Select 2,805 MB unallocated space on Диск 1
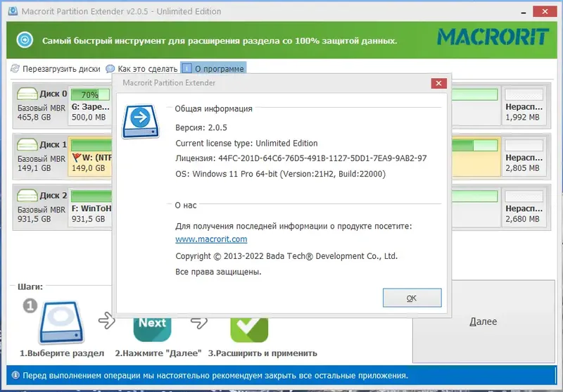563x392 pixels. coord(524,156)
